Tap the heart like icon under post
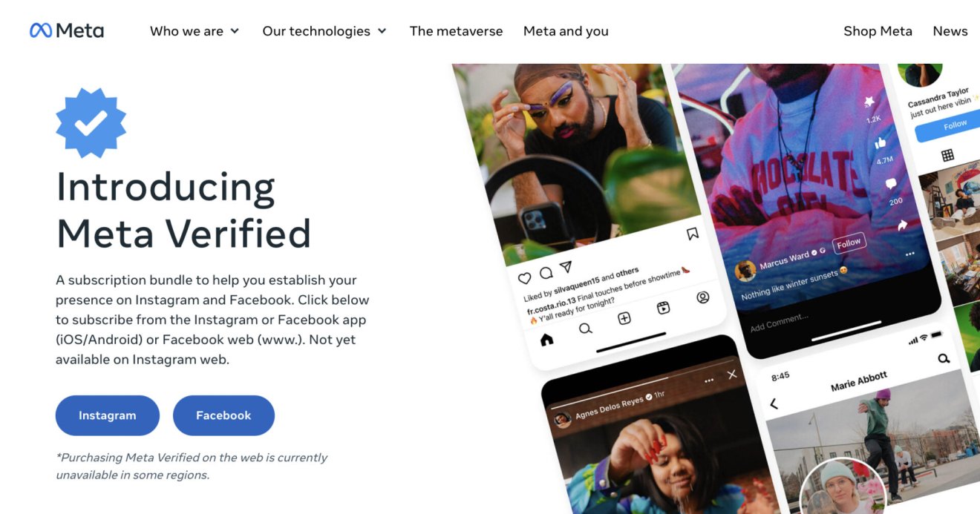 click(x=525, y=279)
